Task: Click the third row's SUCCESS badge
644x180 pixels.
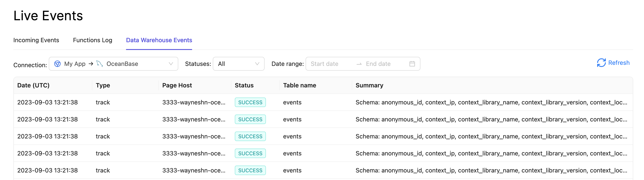Action: [x=250, y=136]
